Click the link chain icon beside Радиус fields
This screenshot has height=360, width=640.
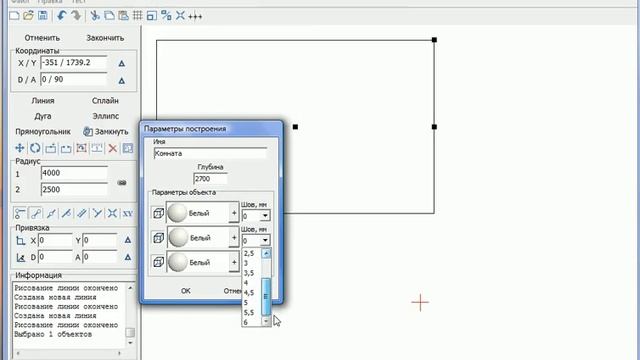[x=122, y=182]
